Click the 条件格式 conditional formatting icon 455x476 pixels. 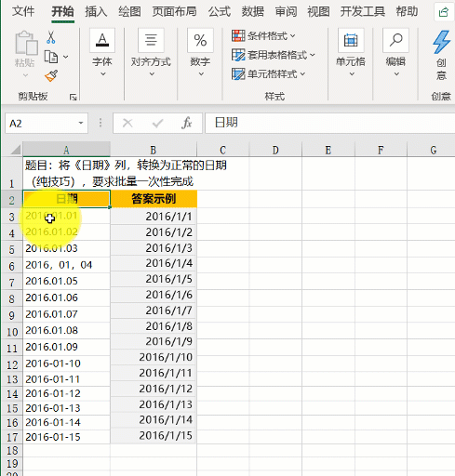click(238, 36)
